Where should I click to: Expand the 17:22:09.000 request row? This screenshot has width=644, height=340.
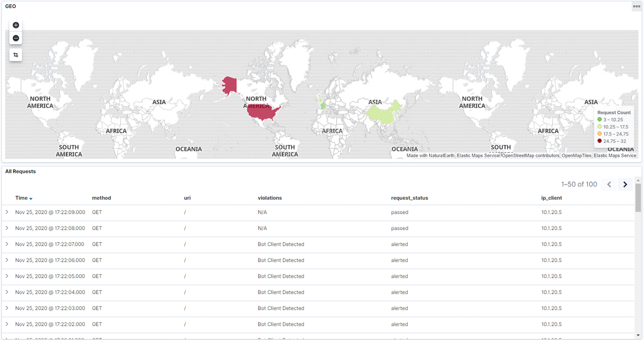7,212
